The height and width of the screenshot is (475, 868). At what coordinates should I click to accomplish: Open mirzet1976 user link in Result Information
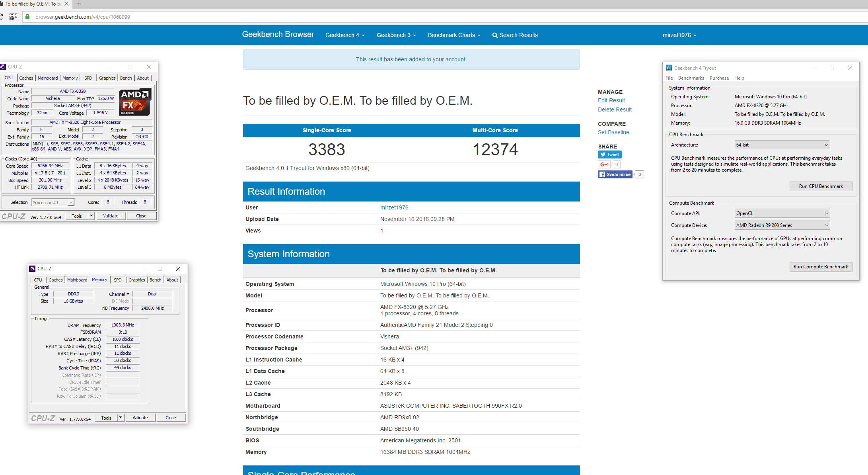(394, 207)
